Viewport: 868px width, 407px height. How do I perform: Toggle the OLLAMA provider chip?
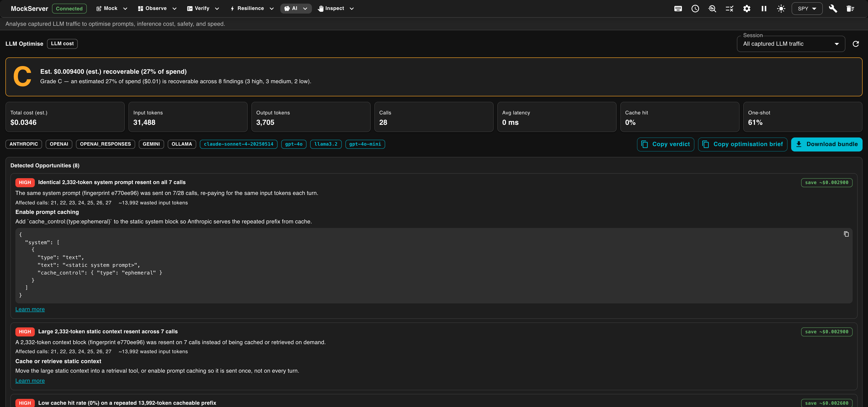[182, 144]
